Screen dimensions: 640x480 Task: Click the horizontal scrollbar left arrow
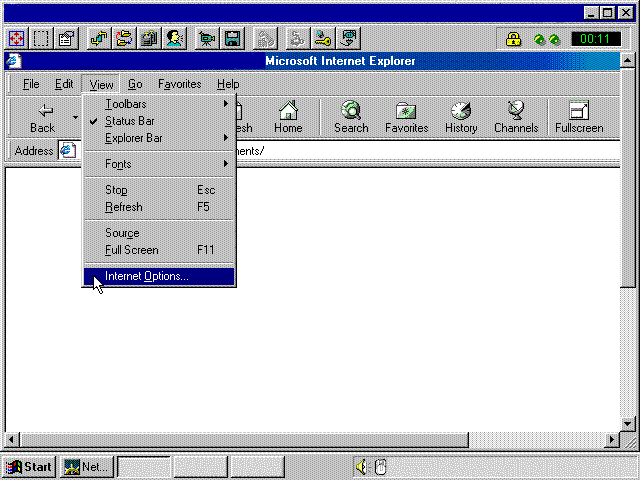(11, 440)
